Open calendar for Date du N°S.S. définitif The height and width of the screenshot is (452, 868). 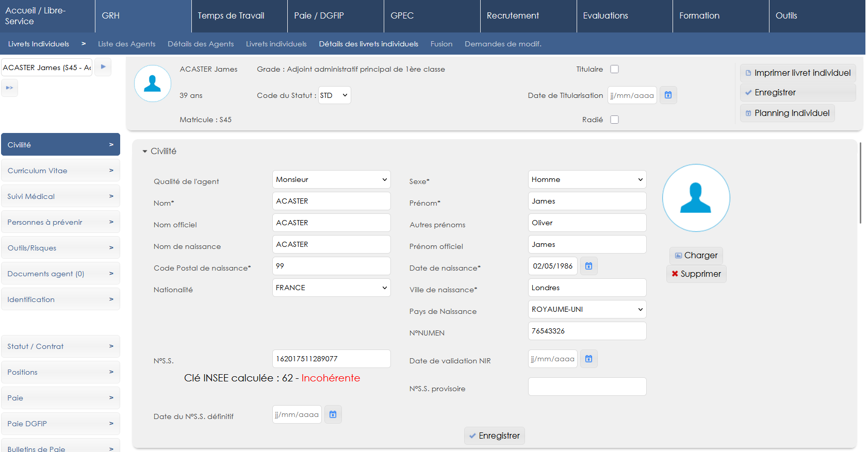(333, 414)
